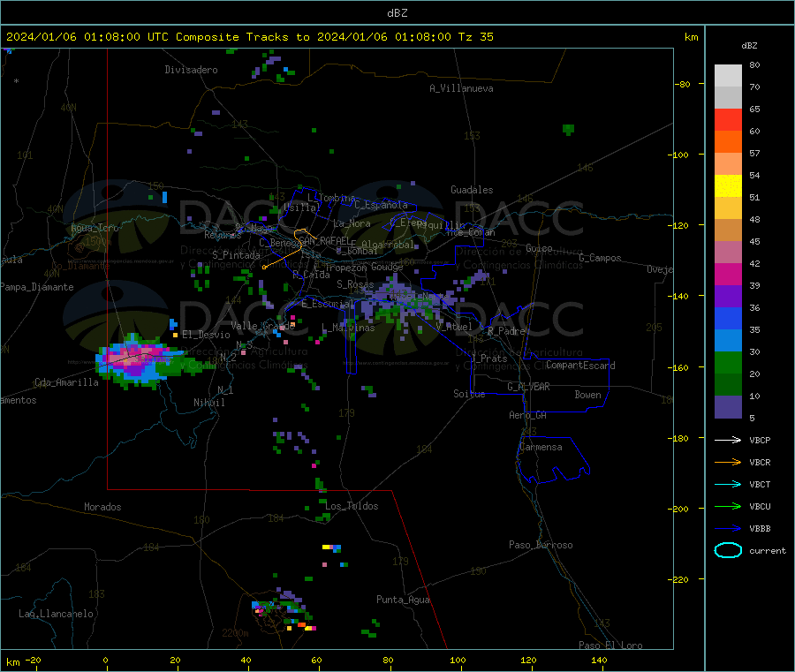Click the Guadales map label
Image resolution: width=795 pixels, height=672 pixels.
pyautogui.click(x=472, y=190)
